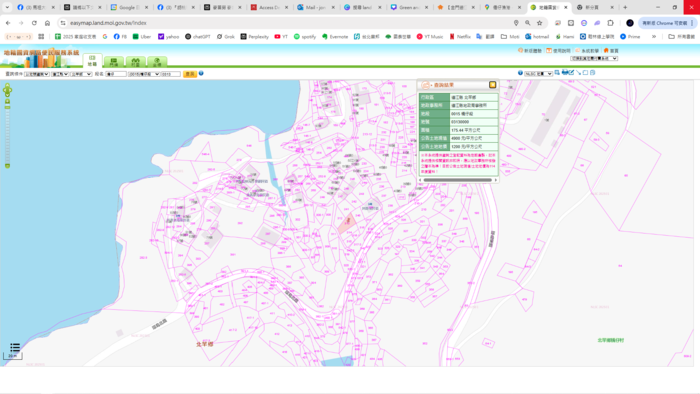Click the parcel number input field
Image resolution: width=700 pixels, height=394 pixels.
pos(171,74)
